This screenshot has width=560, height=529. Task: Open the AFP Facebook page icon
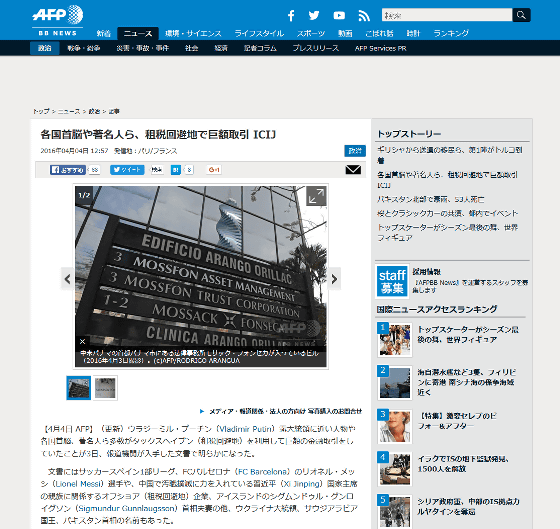(291, 15)
